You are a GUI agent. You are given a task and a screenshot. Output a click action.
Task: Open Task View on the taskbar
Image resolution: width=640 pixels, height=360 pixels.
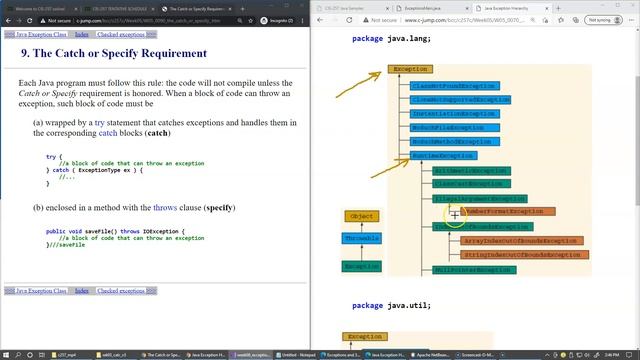point(42,355)
